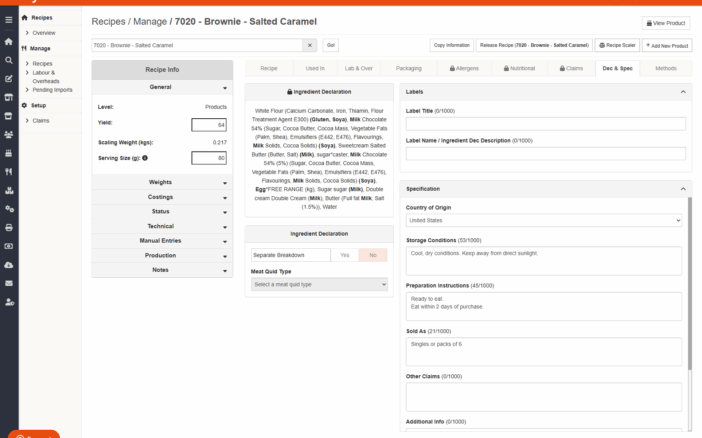Viewport: 702px width, 438px height.
Task: Switch to the Nutritional tab
Action: click(519, 69)
